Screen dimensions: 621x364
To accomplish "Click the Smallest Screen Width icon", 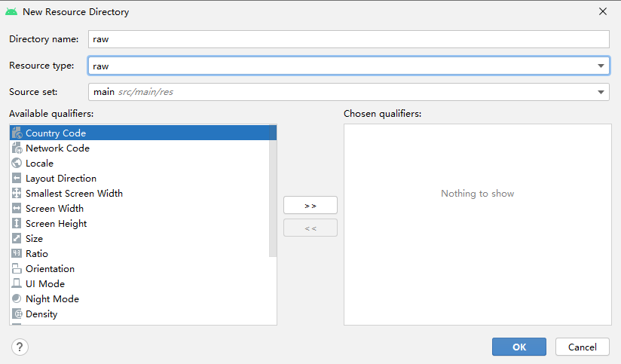I will tap(17, 194).
